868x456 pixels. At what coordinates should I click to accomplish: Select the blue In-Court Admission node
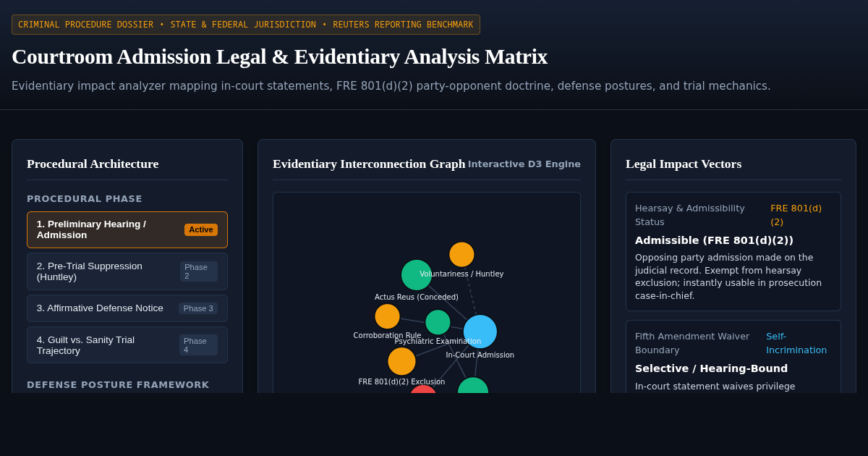coord(480,332)
